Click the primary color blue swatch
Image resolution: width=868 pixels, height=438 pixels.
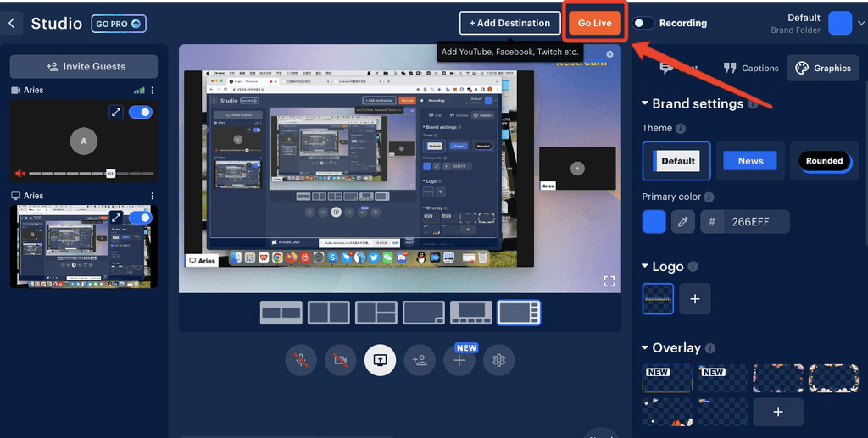pyautogui.click(x=654, y=222)
